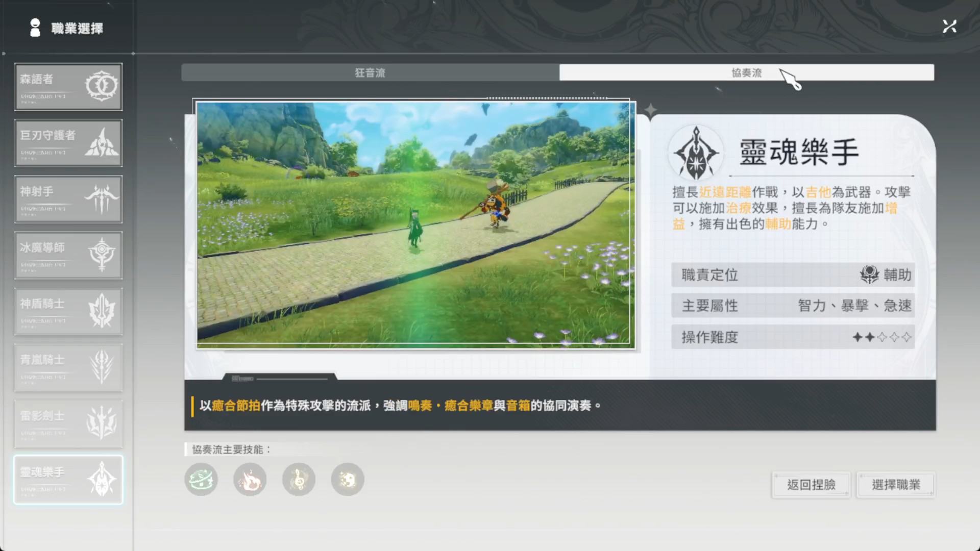This screenshot has width=980, height=551.
Task: Click the fourth skill icon
Action: (348, 480)
